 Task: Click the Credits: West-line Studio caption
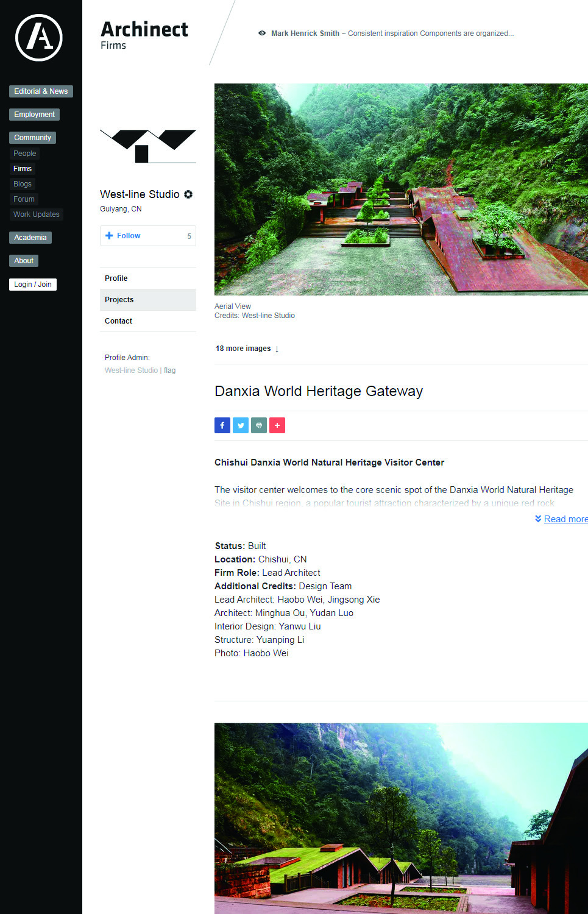pyautogui.click(x=255, y=316)
